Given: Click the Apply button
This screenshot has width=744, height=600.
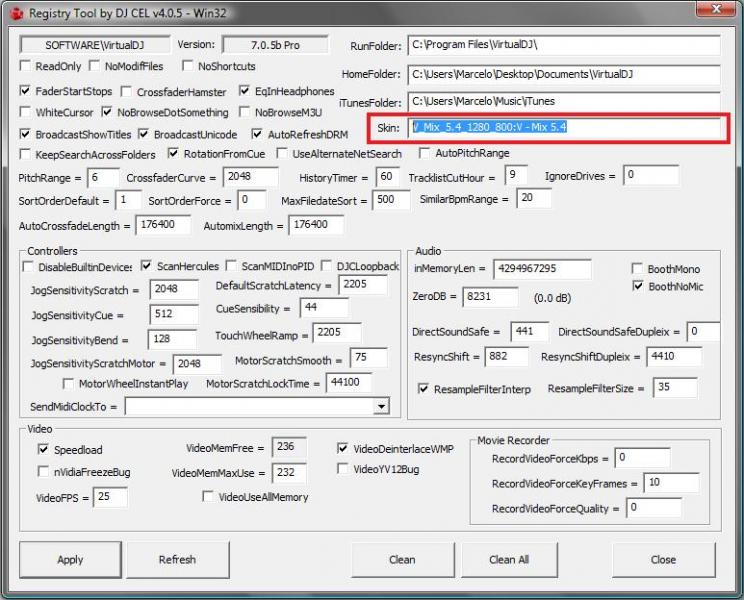Looking at the screenshot, I should 70,560.
